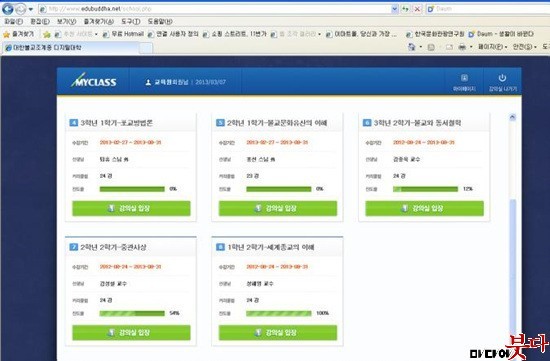550x361 pixels.
Task: Enter classroom for 중관사상 green button
Action: pyautogui.click(x=131, y=333)
